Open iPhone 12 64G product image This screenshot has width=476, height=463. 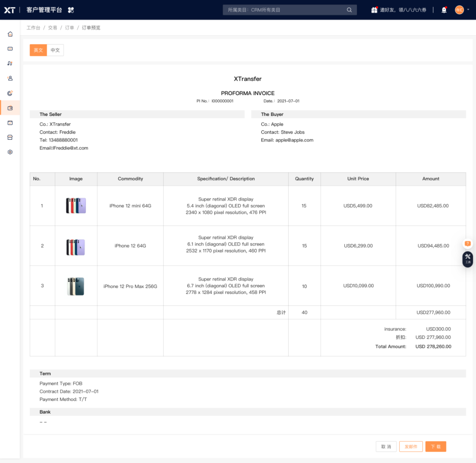(76, 247)
